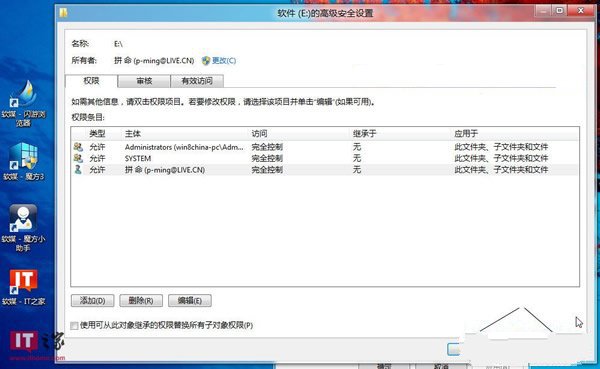Click the group icon of the SYSTEM entry

[78, 158]
